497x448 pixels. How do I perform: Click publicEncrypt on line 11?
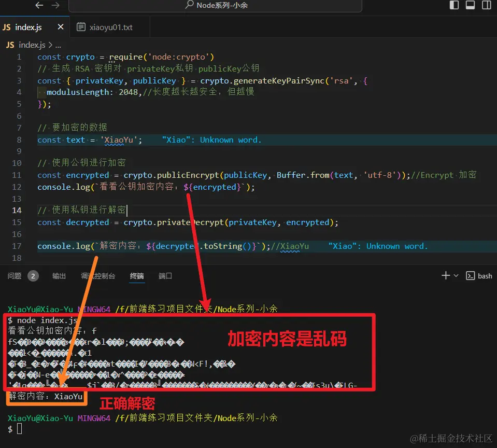click(188, 175)
